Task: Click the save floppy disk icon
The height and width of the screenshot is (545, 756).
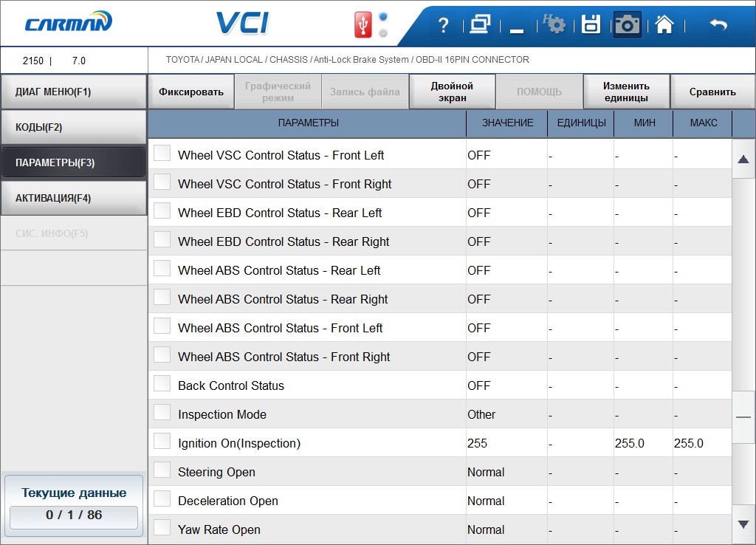Action: tap(591, 24)
